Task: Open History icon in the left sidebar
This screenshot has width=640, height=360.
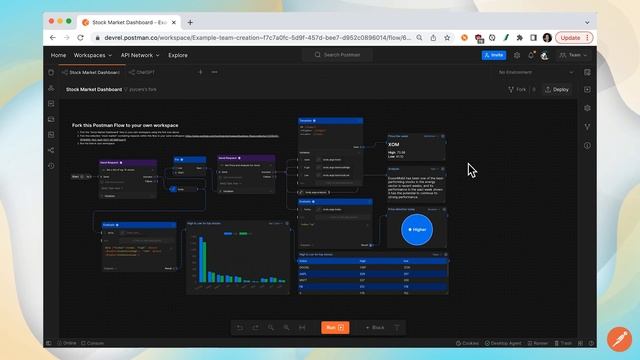Action: pyautogui.click(x=51, y=166)
